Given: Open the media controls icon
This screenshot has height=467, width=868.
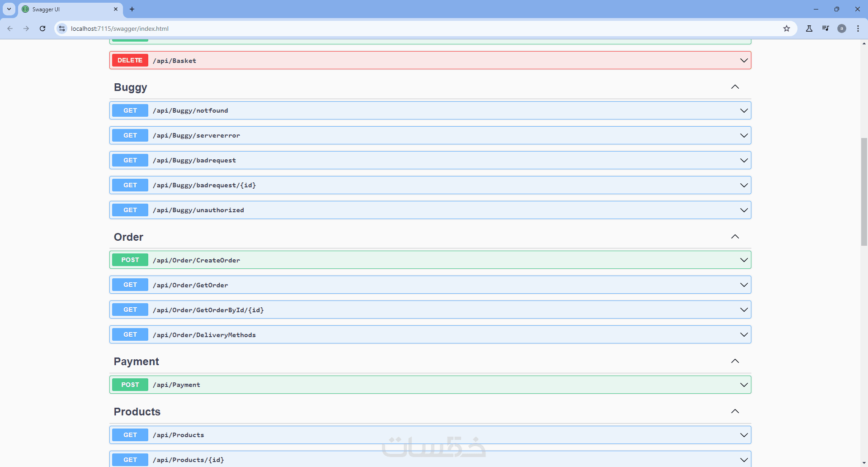Looking at the screenshot, I should point(826,29).
